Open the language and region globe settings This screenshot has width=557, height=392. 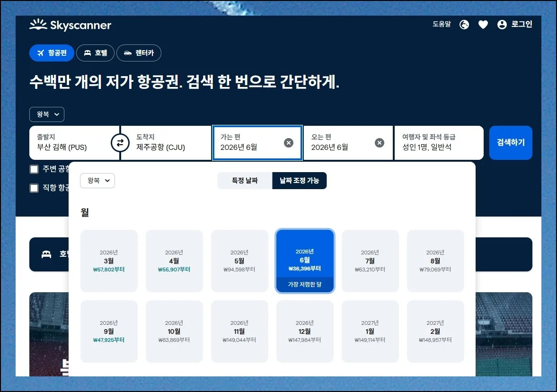pyautogui.click(x=464, y=25)
